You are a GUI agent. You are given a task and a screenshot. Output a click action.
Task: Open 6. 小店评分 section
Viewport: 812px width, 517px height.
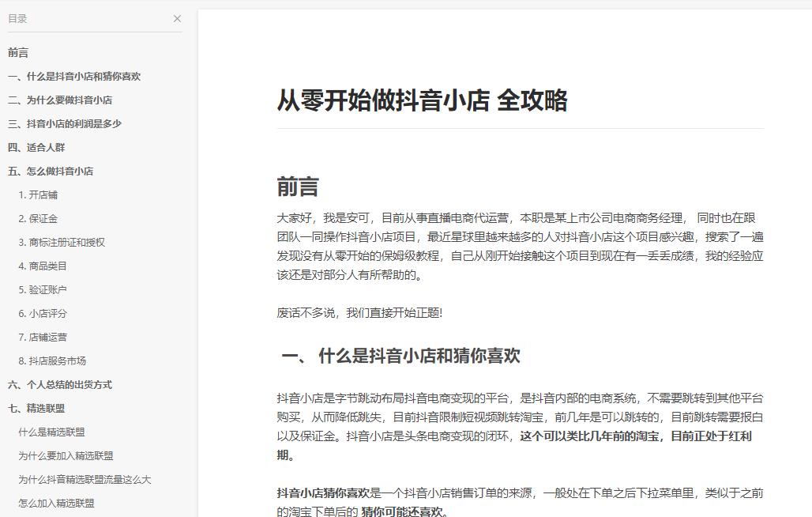[x=43, y=314]
